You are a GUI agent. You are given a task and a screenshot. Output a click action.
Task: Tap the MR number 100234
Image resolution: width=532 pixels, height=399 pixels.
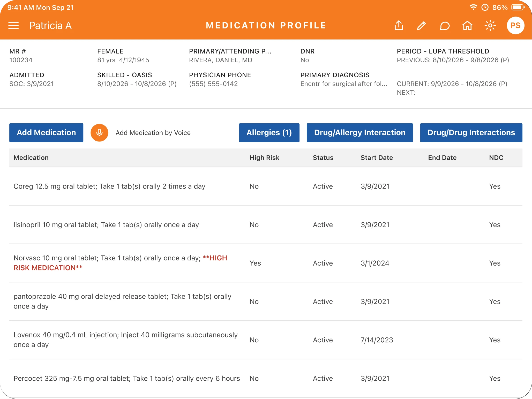pyautogui.click(x=21, y=60)
